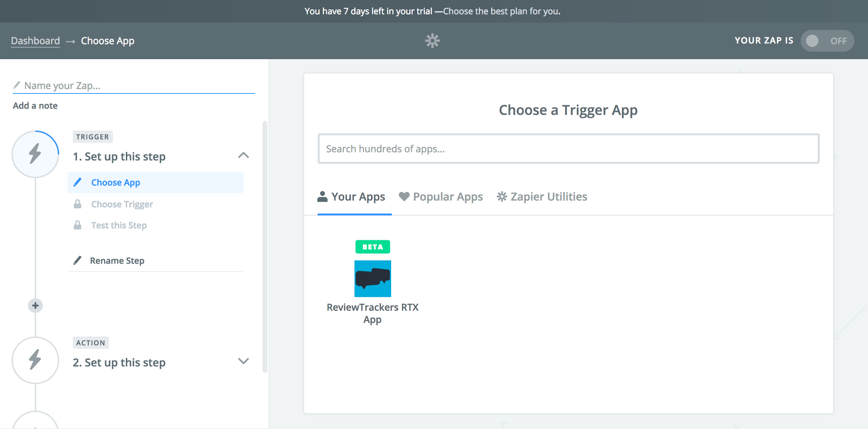Select Test this Step in the list
The height and width of the screenshot is (429, 868).
tap(119, 226)
